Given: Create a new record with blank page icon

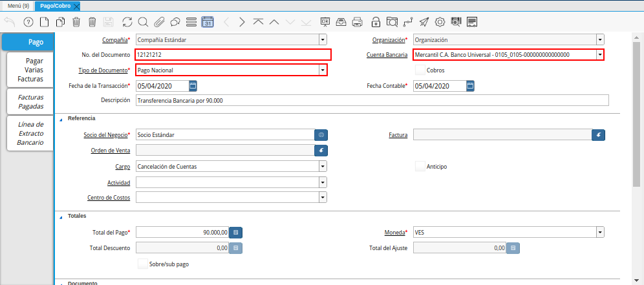Looking at the screenshot, I should 45,22.
